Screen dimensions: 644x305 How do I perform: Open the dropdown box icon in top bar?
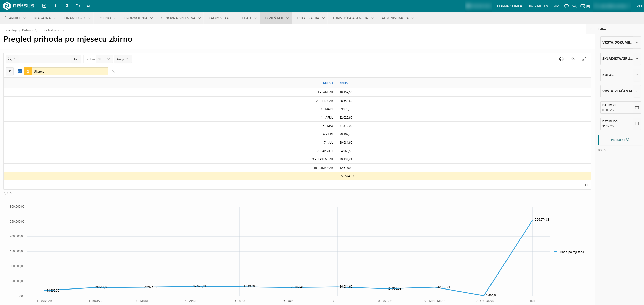pyautogui.click(x=44, y=6)
